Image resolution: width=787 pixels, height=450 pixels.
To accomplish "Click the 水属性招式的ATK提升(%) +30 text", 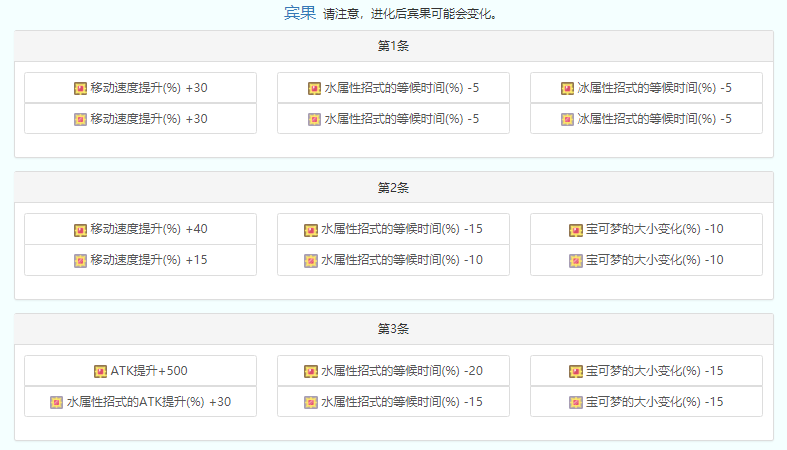I will click(149, 402).
